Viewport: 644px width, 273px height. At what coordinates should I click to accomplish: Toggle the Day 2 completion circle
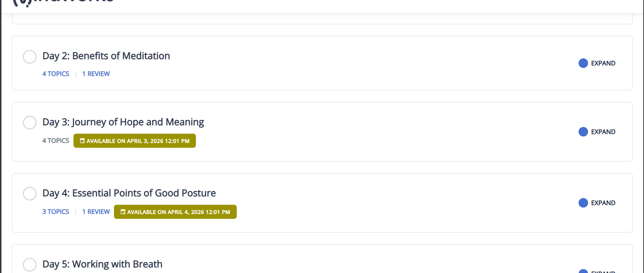tap(30, 57)
